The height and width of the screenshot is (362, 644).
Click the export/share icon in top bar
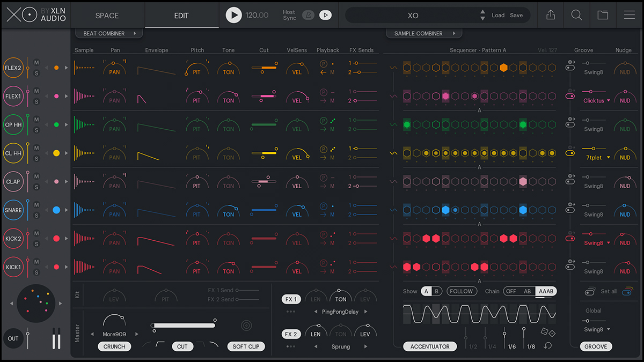coord(551,15)
